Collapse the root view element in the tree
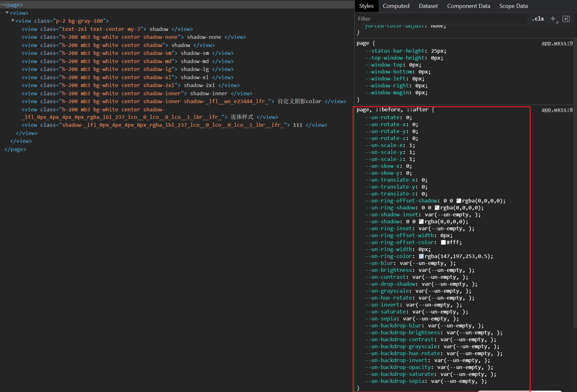The height and width of the screenshot is (392, 577). pyautogui.click(x=7, y=13)
